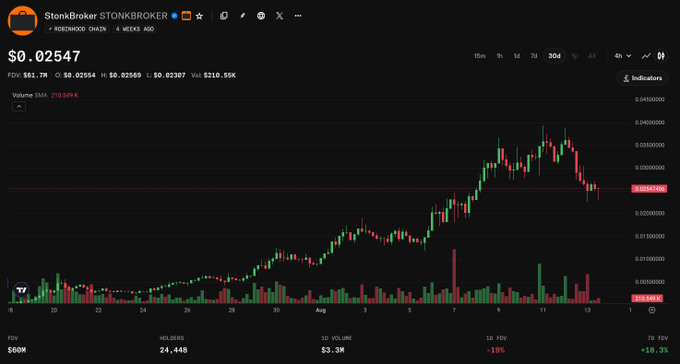Open the 4h candle interval dropdown

(x=623, y=56)
